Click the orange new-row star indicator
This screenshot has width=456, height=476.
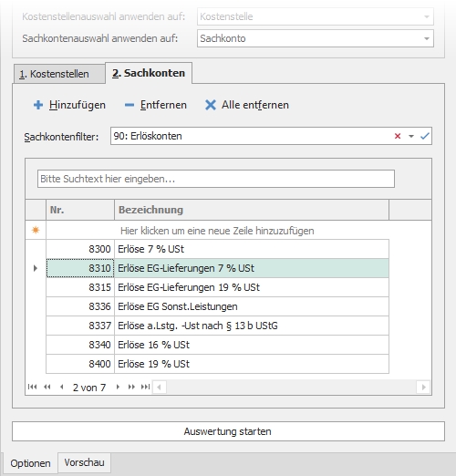[x=36, y=230]
